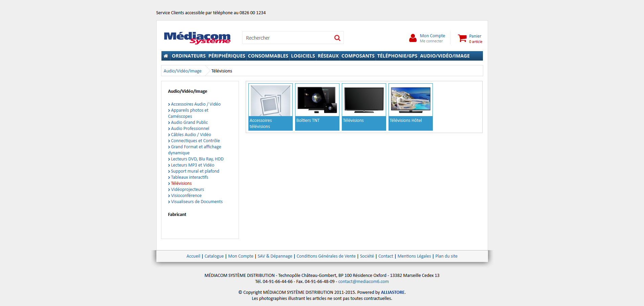644x306 pixels.
Task: Select Support mural et plafond in sidebar
Action: [x=195, y=171]
